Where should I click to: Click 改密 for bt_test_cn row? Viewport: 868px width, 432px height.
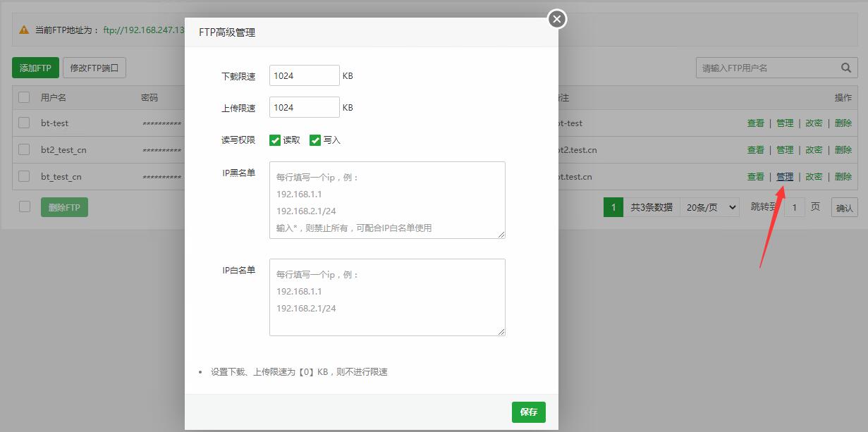[x=814, y=177]
